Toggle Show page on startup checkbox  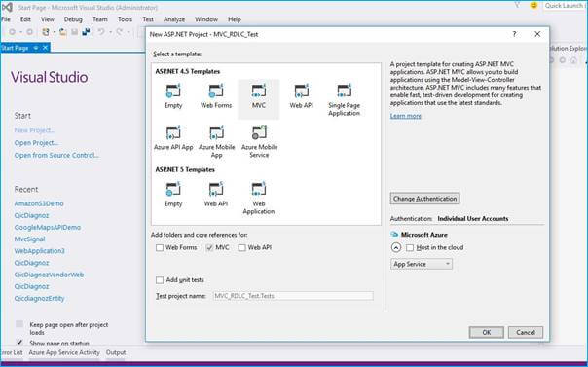(19, 343)
